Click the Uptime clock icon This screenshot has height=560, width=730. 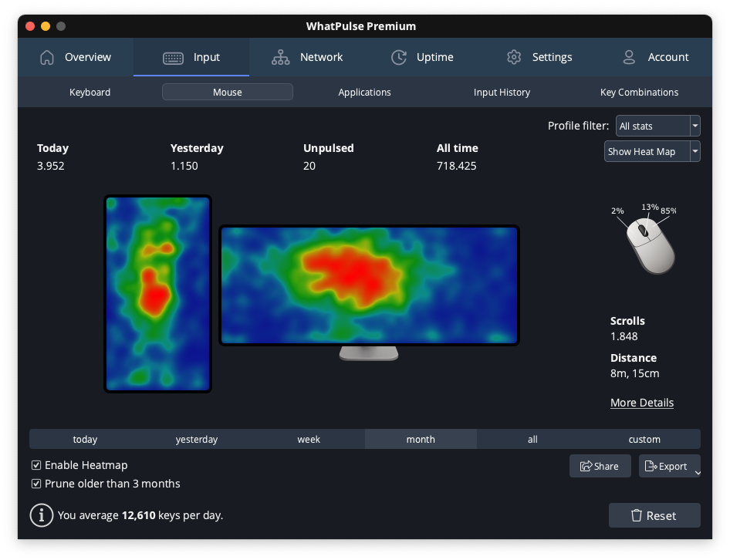399,57
